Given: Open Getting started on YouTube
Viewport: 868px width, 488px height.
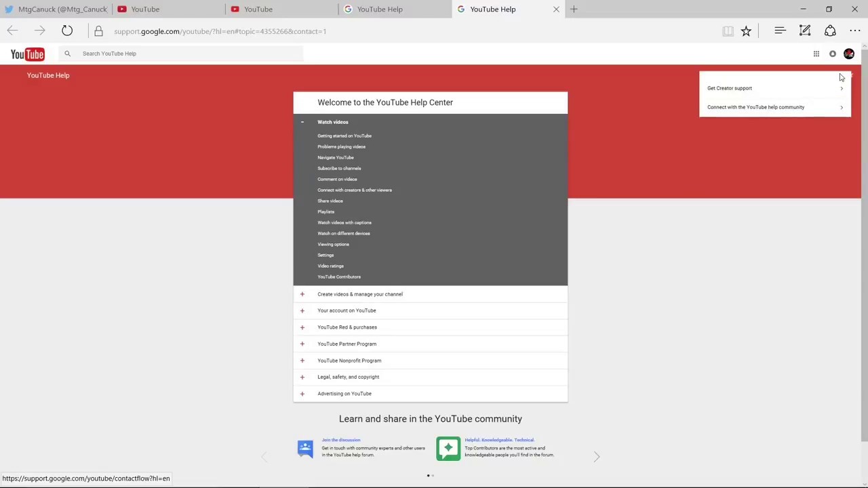Looking at the screenshot, I should 344,136.
